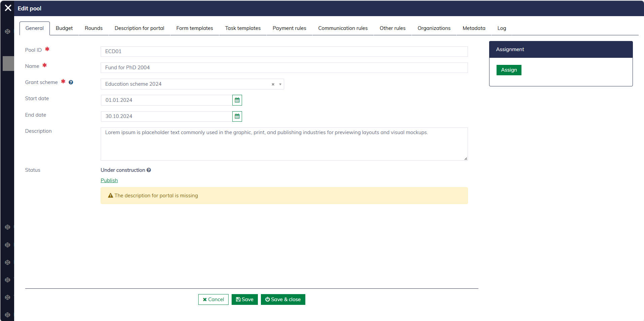The height and width of the screenshot is (321, 644).
Task: View the Log tab
Action: [x=502, y=28]
